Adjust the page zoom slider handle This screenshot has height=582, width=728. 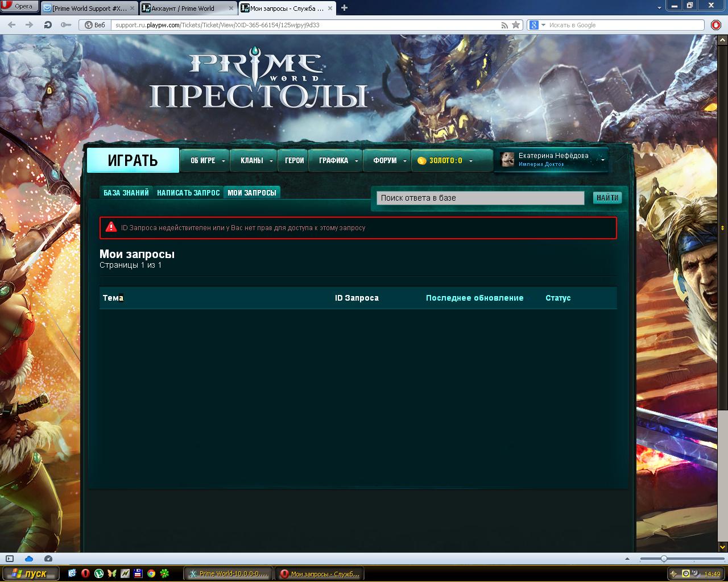point(664,559)
